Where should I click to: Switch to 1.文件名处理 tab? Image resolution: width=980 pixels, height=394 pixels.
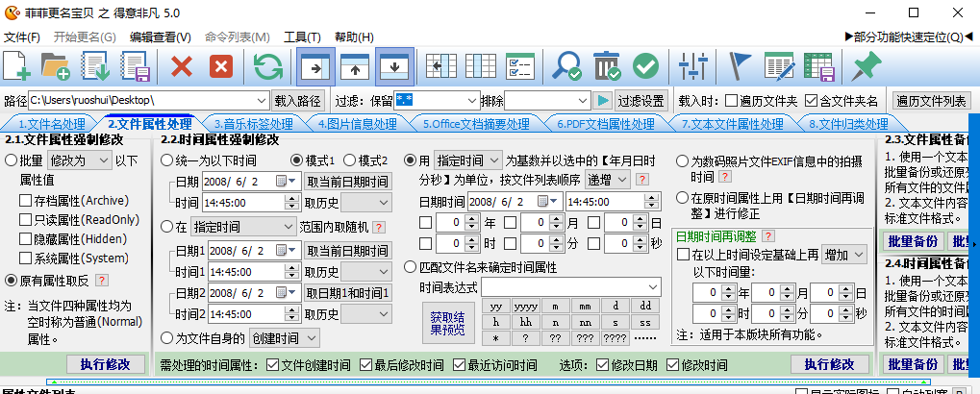click(51, 124)
